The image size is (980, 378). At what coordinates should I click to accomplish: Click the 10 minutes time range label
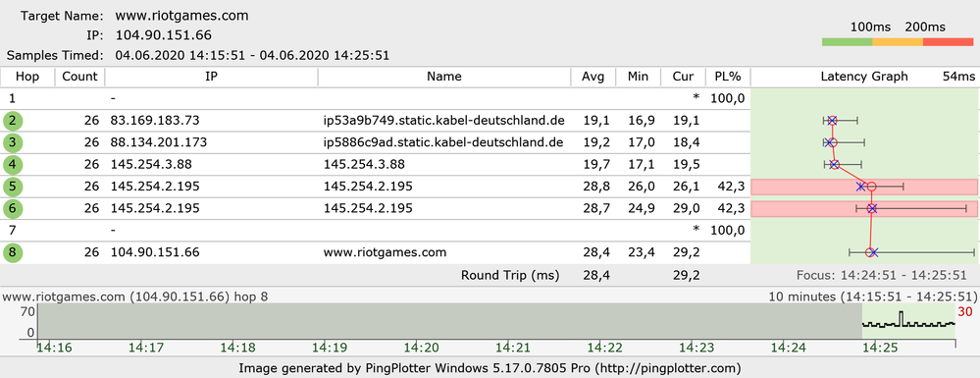[872, 297]
